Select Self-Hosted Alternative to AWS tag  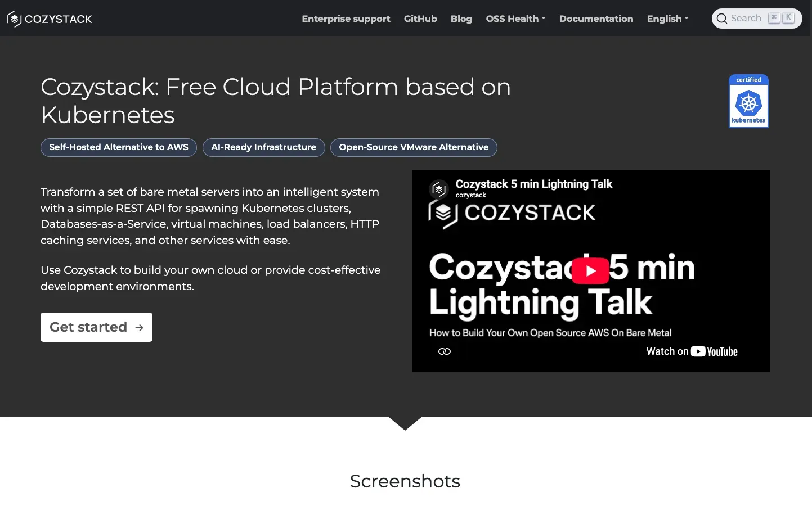(119, 147)
